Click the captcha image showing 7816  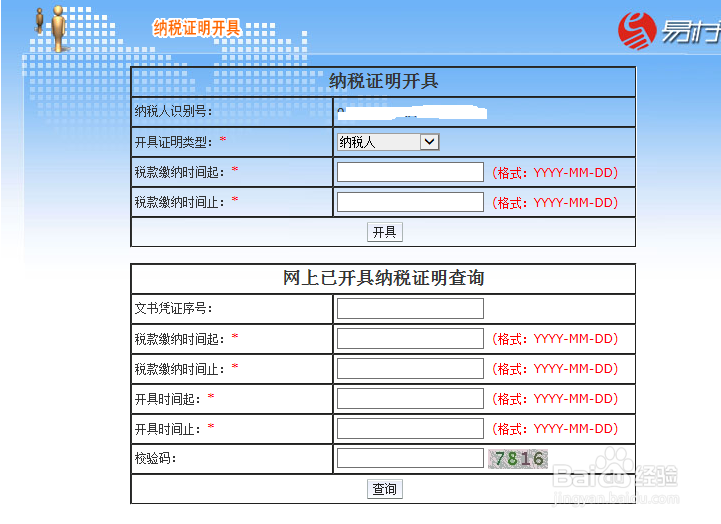click(518, 458)
